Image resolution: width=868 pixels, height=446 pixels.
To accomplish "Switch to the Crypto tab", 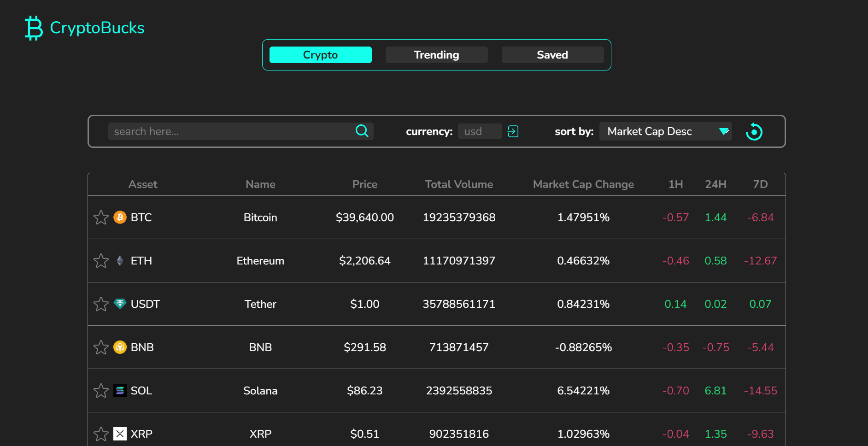I will pos(321,55).
